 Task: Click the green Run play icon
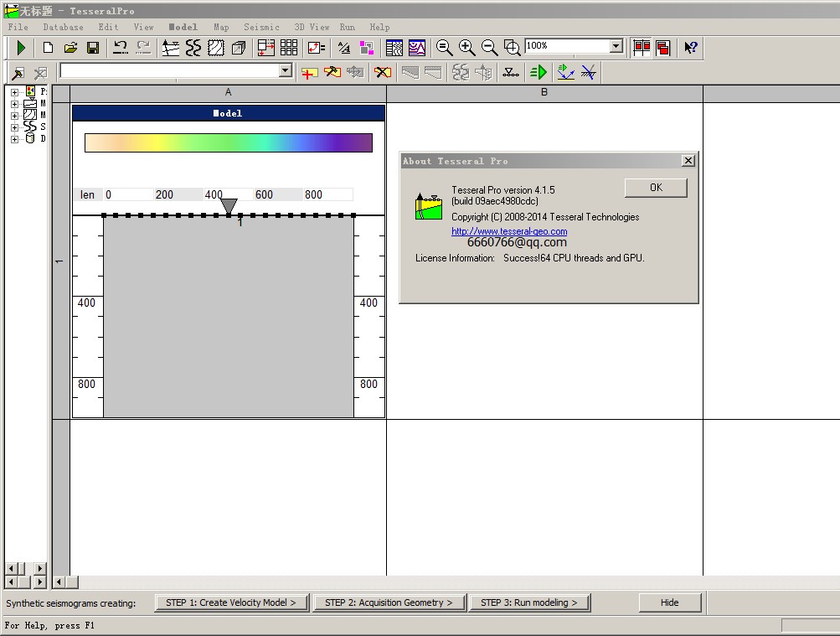click(21, 49)
